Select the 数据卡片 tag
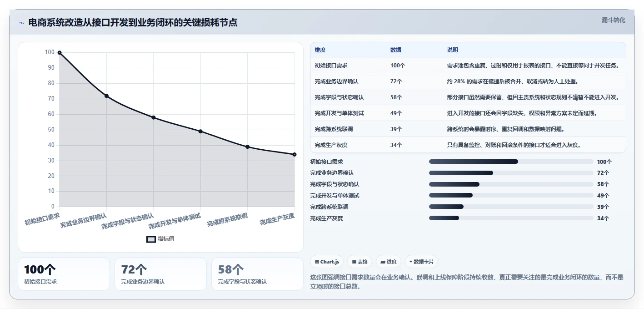The image size is (644, 309). [x=421, y=262]
